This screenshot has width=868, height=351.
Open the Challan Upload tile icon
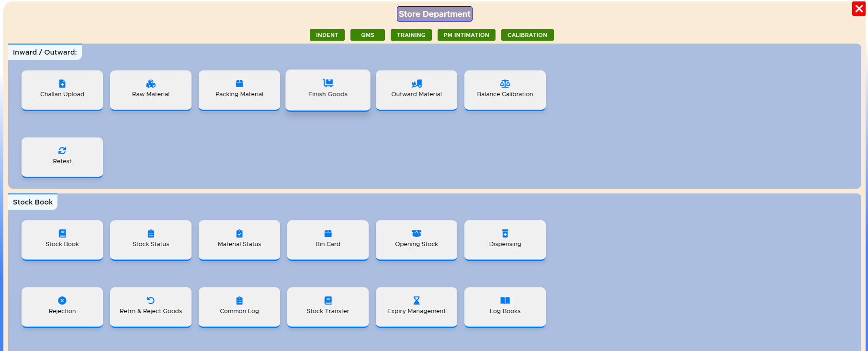62,84
